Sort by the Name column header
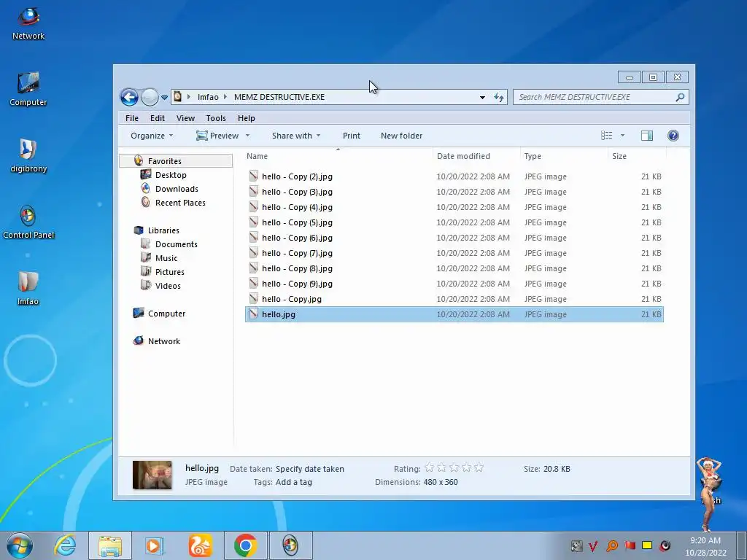 338,156
